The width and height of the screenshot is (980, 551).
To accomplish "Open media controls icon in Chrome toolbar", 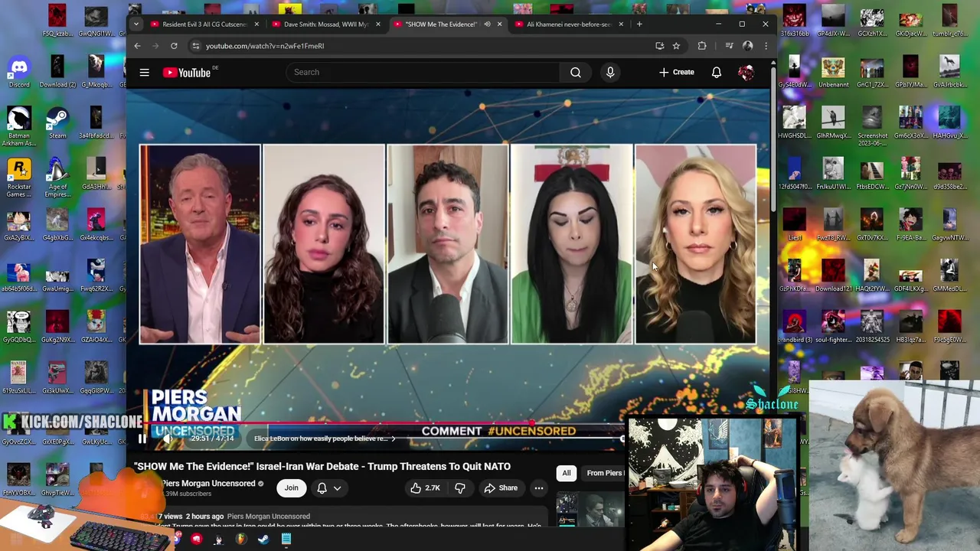I will point(728,46).
